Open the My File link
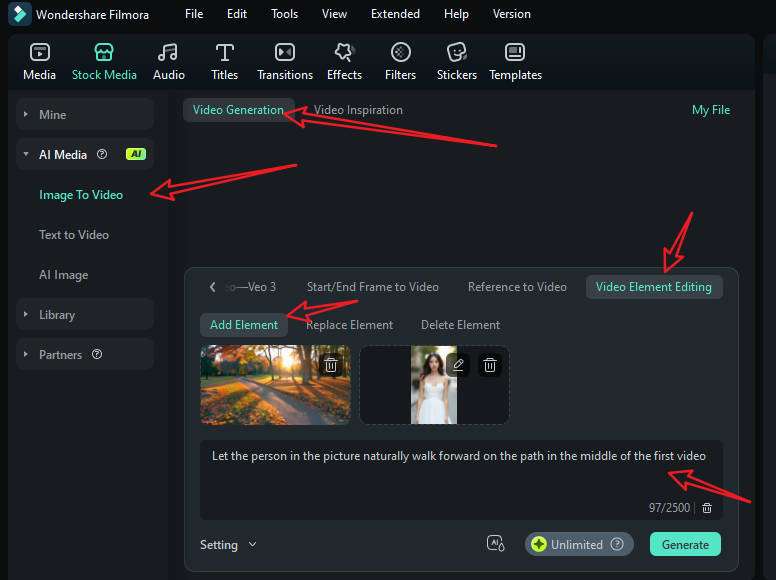 point(711,110)
